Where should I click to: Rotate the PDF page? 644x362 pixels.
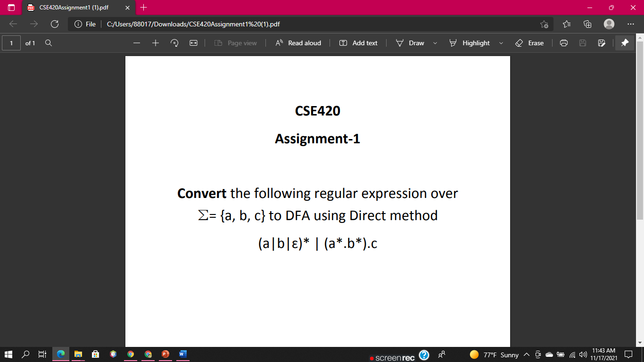pos(174,43)
